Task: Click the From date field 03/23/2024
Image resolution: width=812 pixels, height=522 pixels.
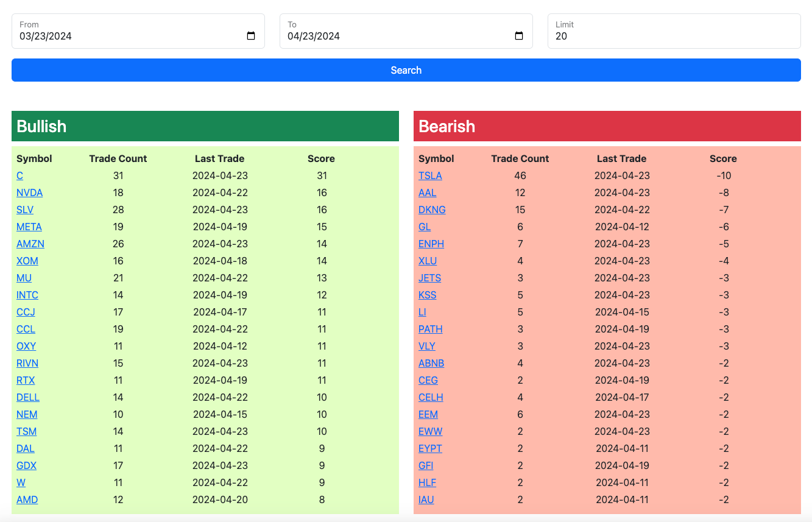Action: [x=138, y=31]
